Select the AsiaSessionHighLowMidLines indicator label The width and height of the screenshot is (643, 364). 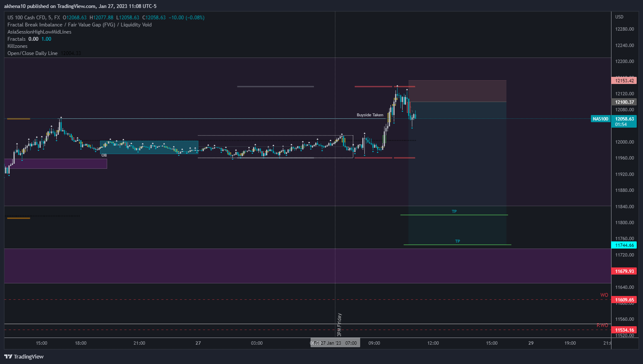tap(40, 32)
